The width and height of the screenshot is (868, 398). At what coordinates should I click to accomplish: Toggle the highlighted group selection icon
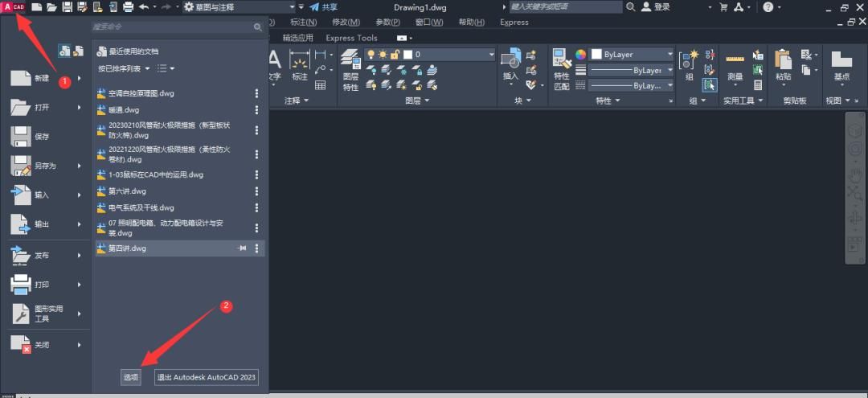[709, 84]
